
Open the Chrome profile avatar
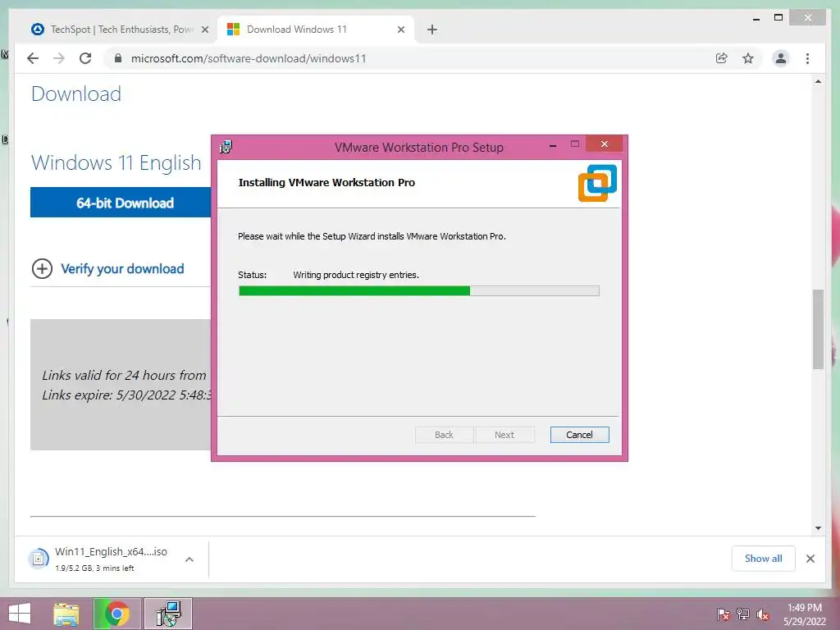[781, 58]
